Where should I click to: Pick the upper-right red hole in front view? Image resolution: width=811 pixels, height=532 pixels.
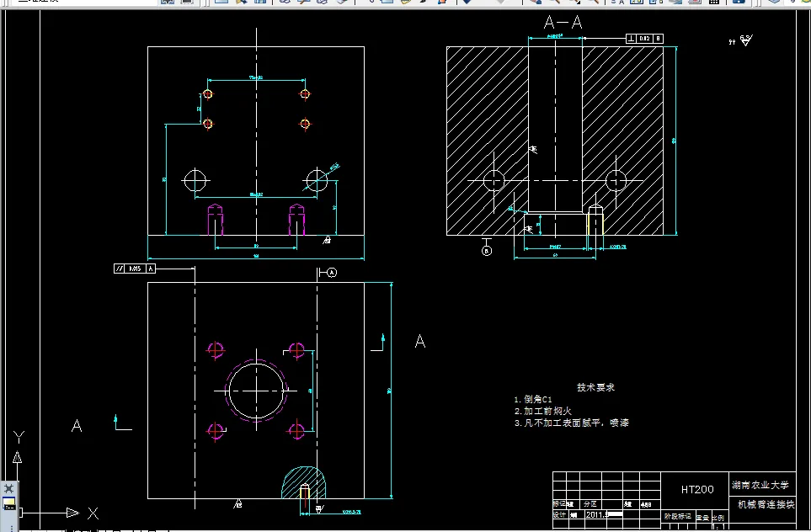(305, 94)
